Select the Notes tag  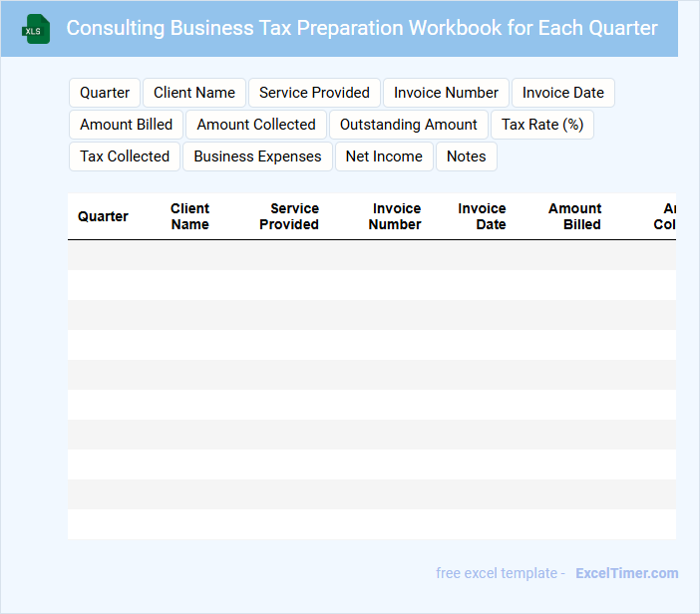[x=466, y=156]
